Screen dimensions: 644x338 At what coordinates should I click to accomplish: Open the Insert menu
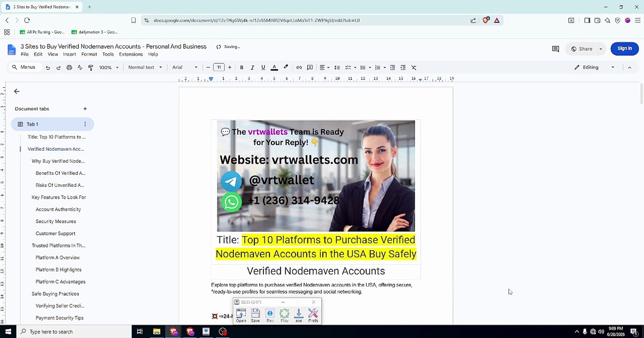[70, 54]
